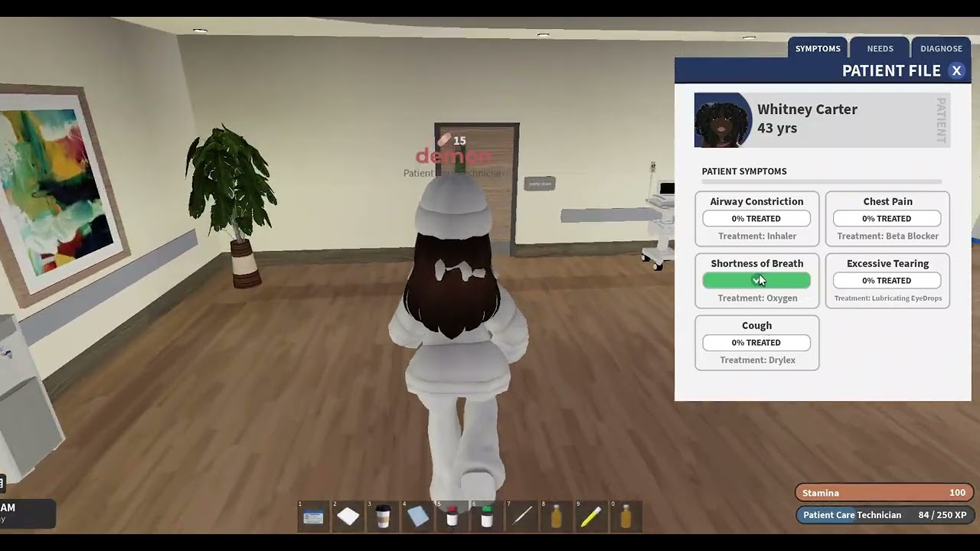Viewport: 980px width, 551px height.
Task: Select the Airway Constriction symptom card
Action: (x=756, y=218)
